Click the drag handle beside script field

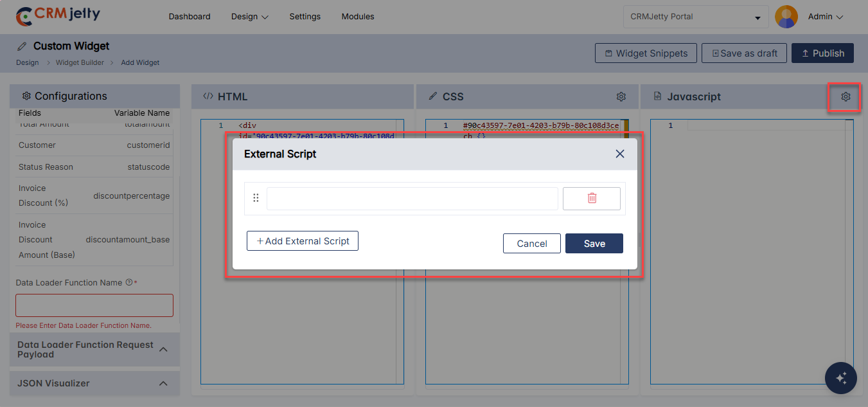[x=256, y=198]
